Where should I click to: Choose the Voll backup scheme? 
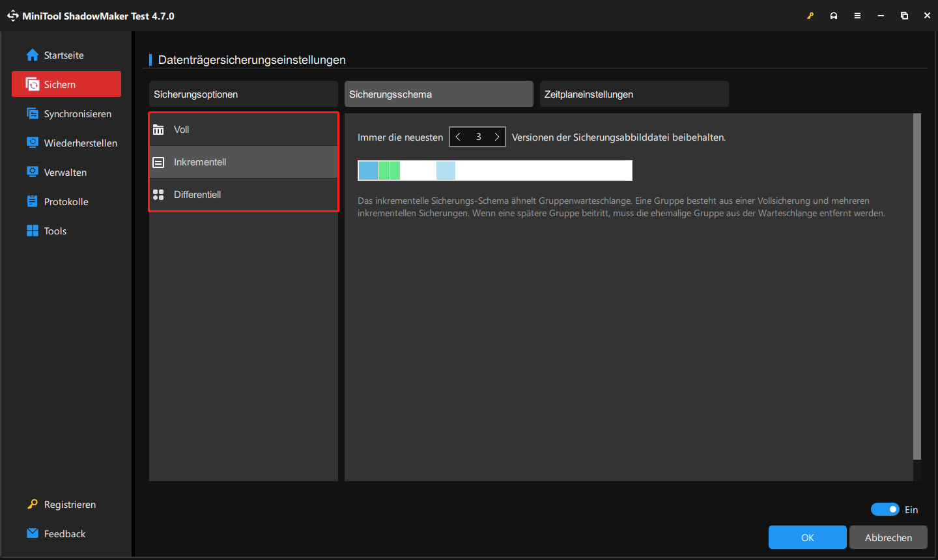(x=244, y=130)
